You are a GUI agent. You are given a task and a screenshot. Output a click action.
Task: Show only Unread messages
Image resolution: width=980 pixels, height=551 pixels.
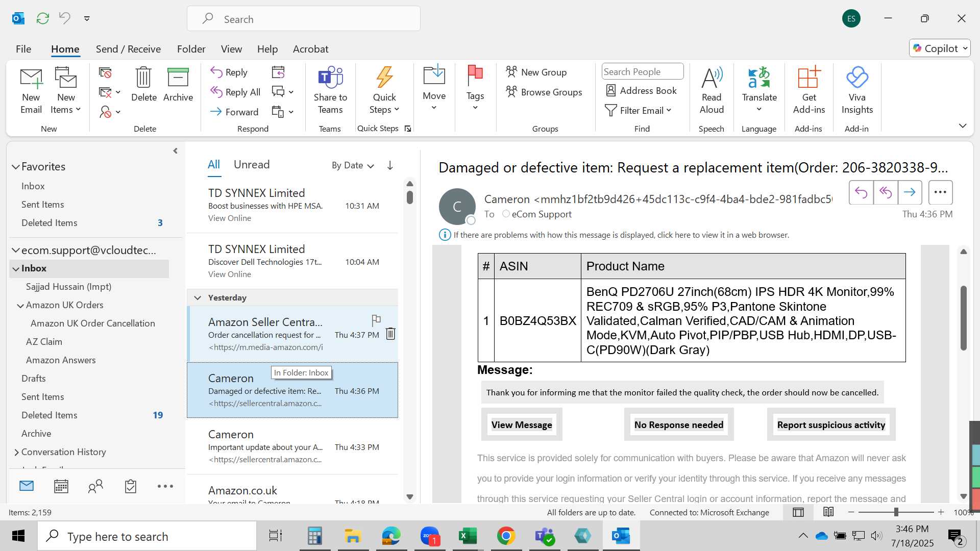point(252,164)
